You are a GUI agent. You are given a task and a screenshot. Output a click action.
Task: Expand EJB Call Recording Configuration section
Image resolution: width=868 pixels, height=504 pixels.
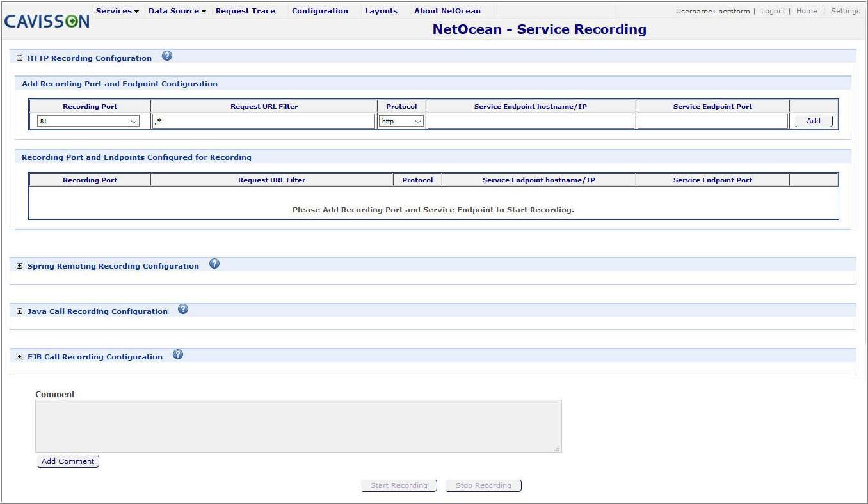[20, 357]
